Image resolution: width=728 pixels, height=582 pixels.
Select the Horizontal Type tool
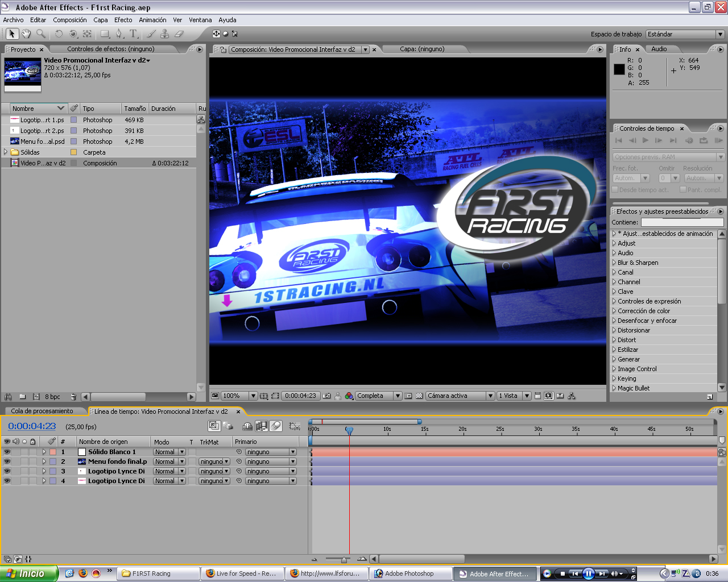click(134, 34)
